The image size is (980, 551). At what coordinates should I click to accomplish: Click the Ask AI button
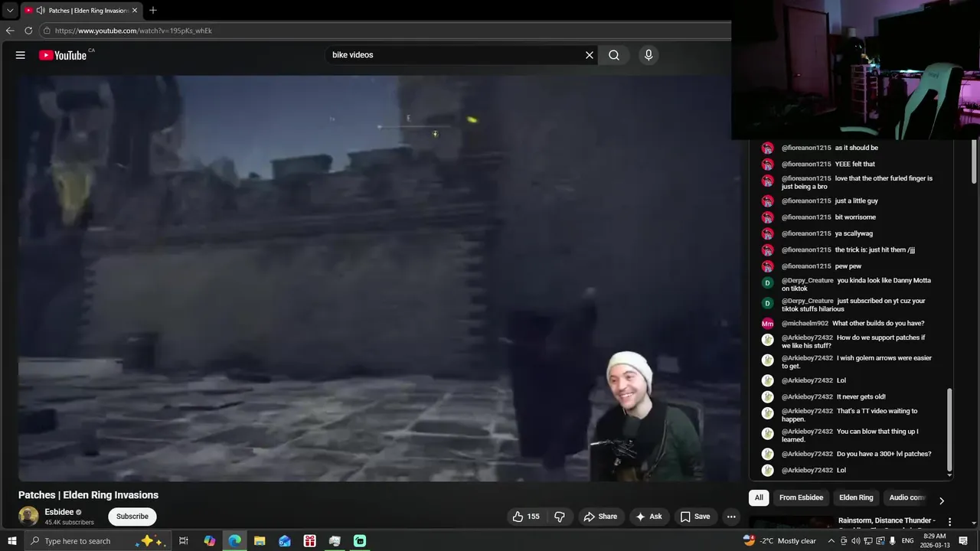(648, 517)
